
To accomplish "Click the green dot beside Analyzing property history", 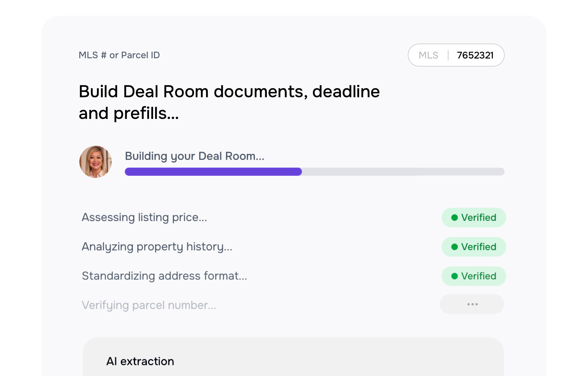I will pos(455,247).
